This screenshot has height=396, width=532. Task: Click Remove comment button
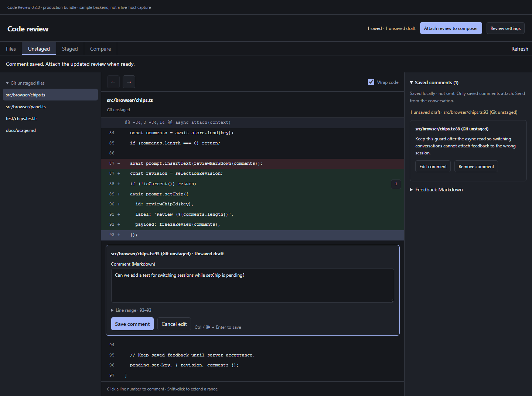point(476,167)
